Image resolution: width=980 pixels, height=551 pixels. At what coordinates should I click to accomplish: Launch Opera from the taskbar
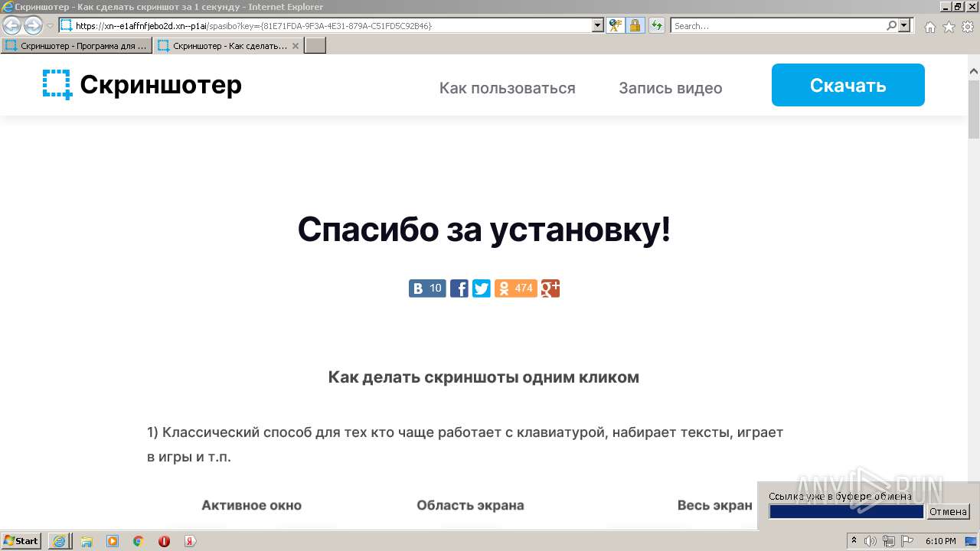[x=165, y=541]
